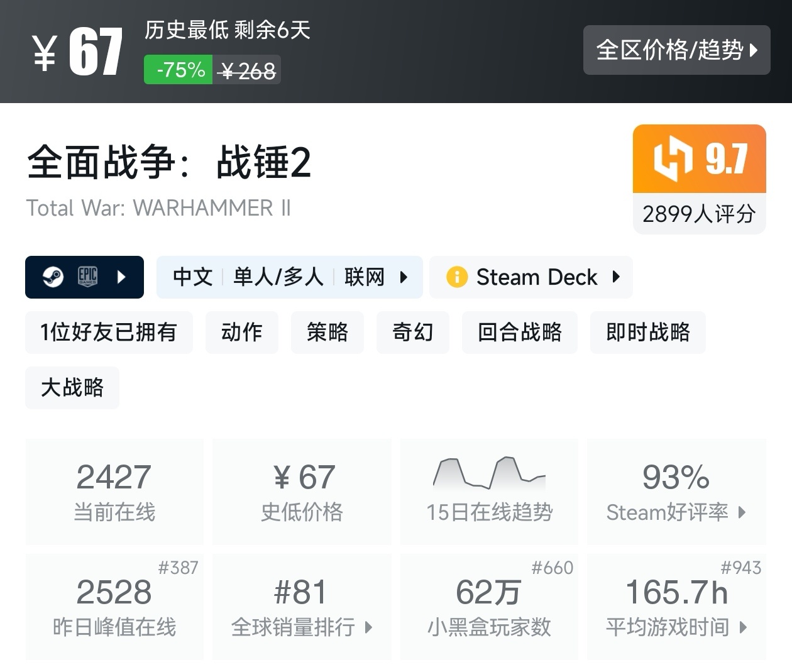This screenshot has width=792, height=672.
Task: Click the struck-through ¥268 original price
Action: coord(247,70)
